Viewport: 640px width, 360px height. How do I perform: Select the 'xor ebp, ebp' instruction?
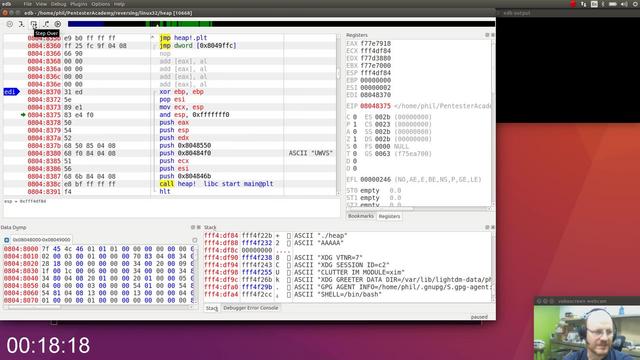click(181, 92)
